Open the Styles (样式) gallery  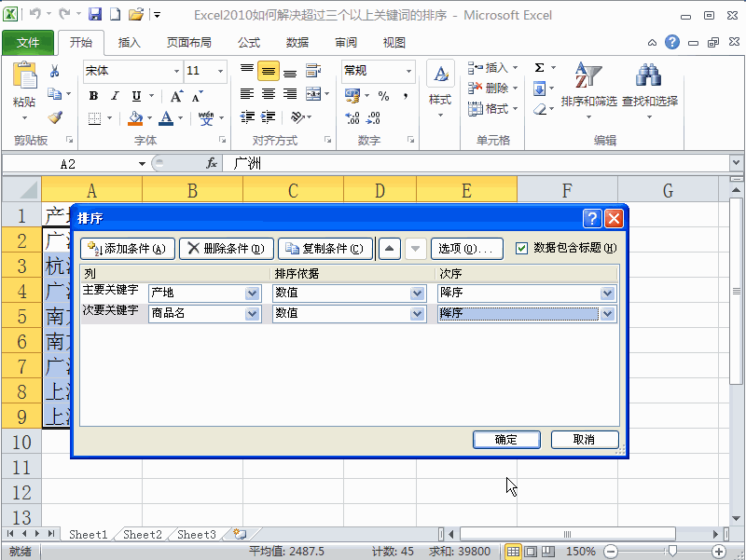[440, 89]
